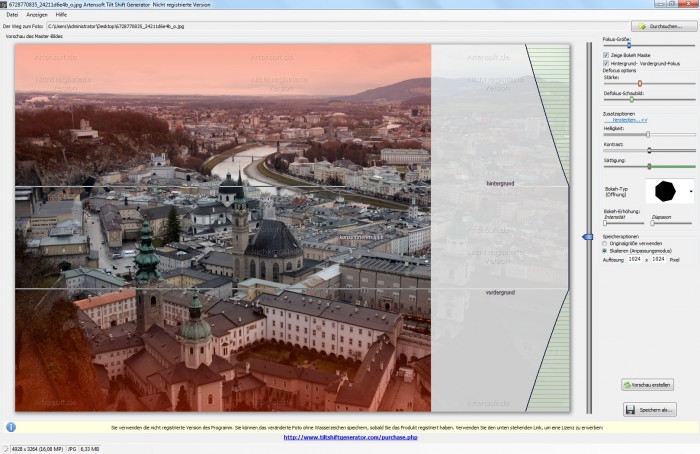Click the Fokus-Größe slider handle
The height and width of the screenshot is (454, 700).
[x=629, y=45]
